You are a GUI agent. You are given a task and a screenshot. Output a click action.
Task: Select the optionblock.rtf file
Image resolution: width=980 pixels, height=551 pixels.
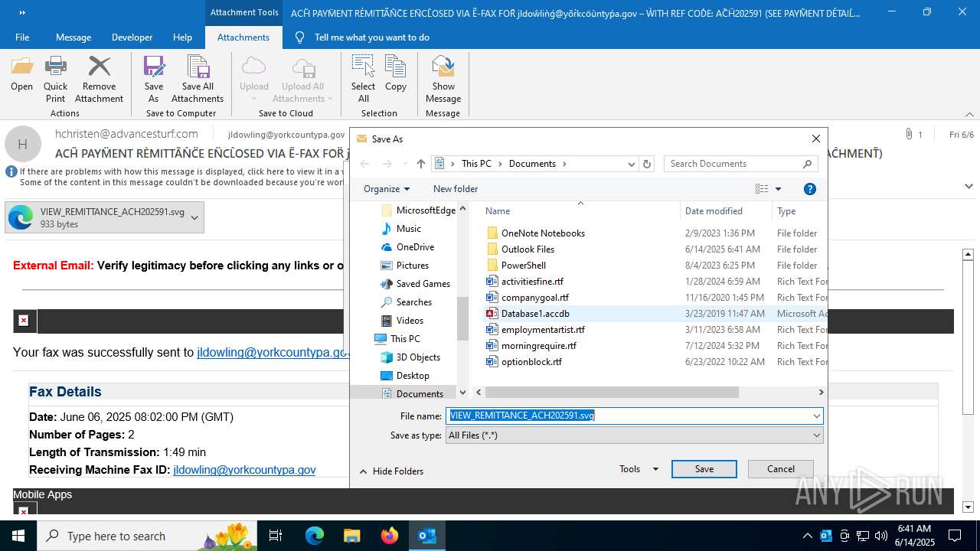point(531,361)
